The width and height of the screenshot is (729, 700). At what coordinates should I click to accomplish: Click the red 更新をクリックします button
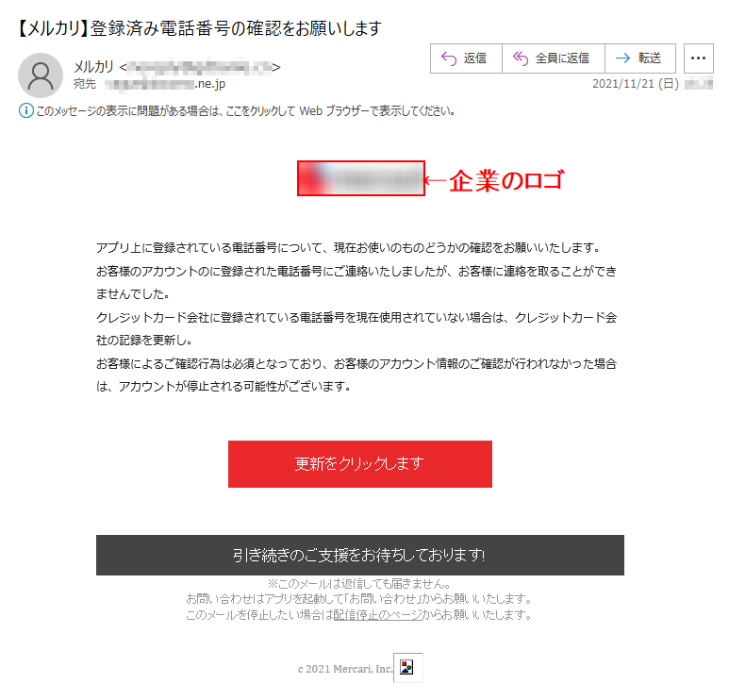click(x=360, y=464)
